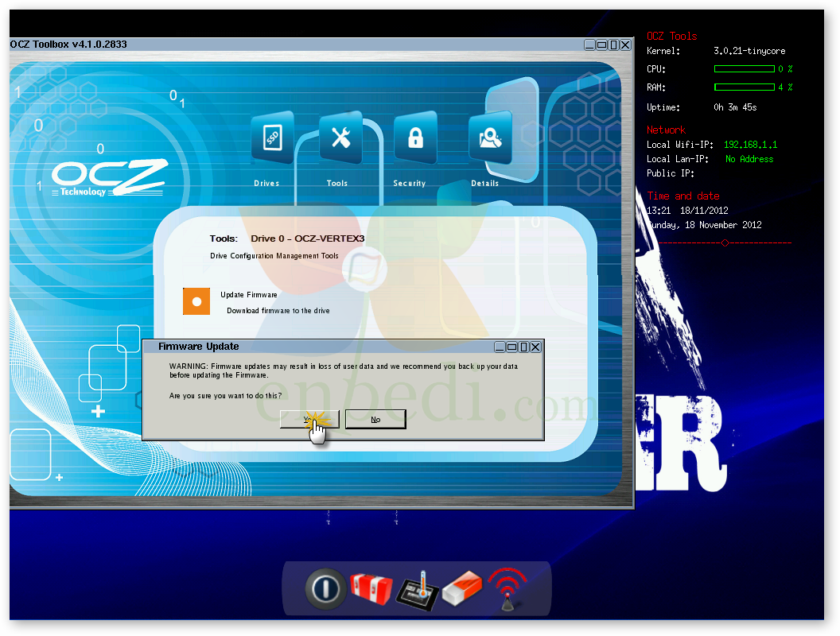Open the eraser secure-wipe dock icon
The image size is (840, 636).
click(x=462, y=588)
